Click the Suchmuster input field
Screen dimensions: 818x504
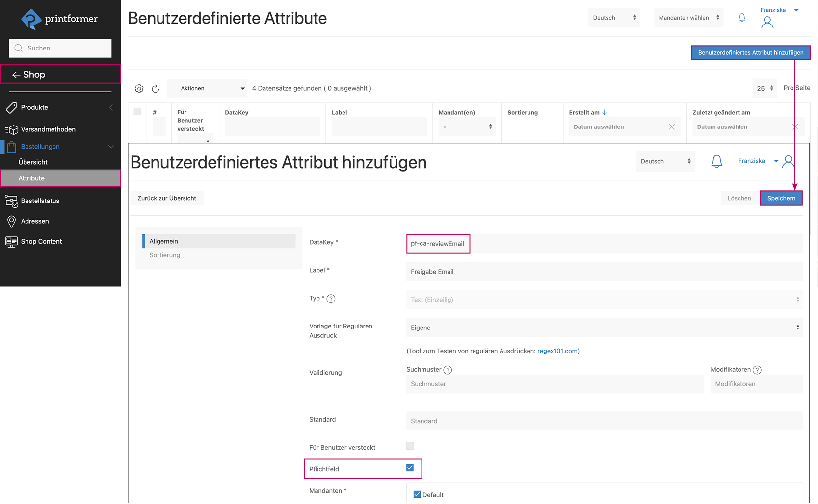coord(554,384)
